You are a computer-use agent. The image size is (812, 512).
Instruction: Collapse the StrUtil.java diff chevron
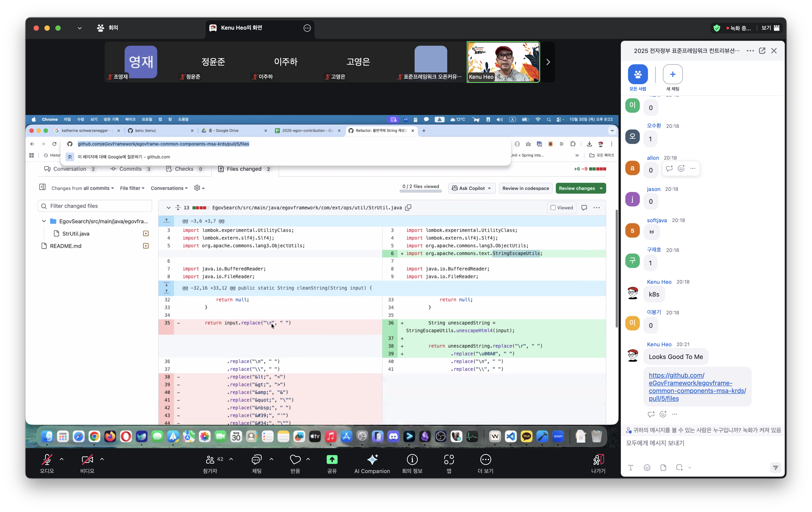(168, 208)
